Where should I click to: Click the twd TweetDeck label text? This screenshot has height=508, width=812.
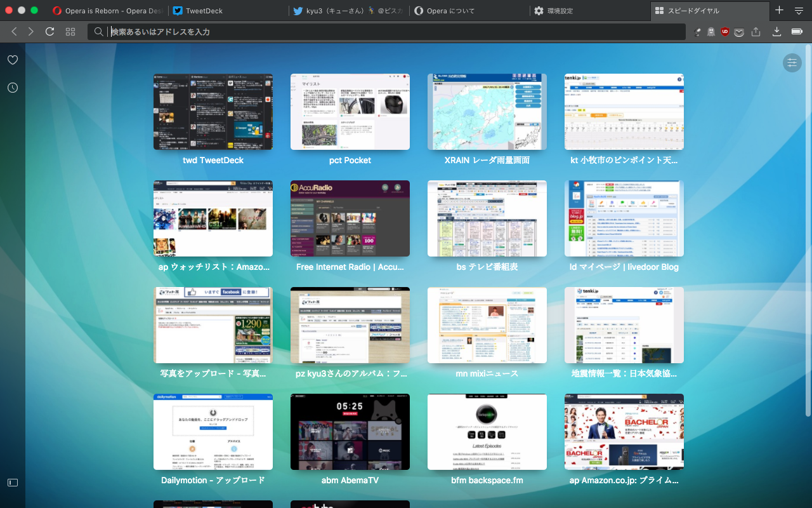213,161
